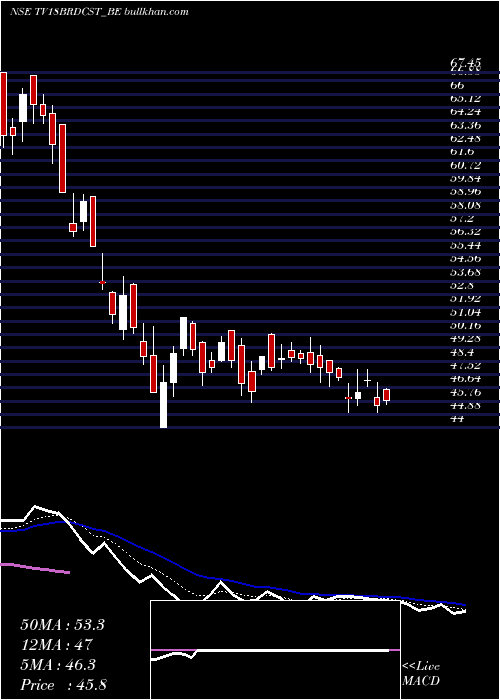Click the tall white candle touching chart bottom
500x700 pixels.
163,404
